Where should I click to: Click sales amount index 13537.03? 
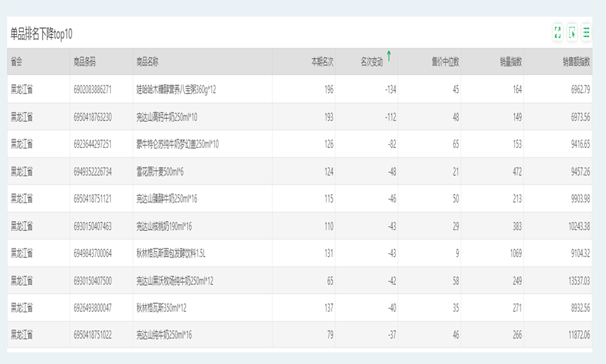click(579, 281)
